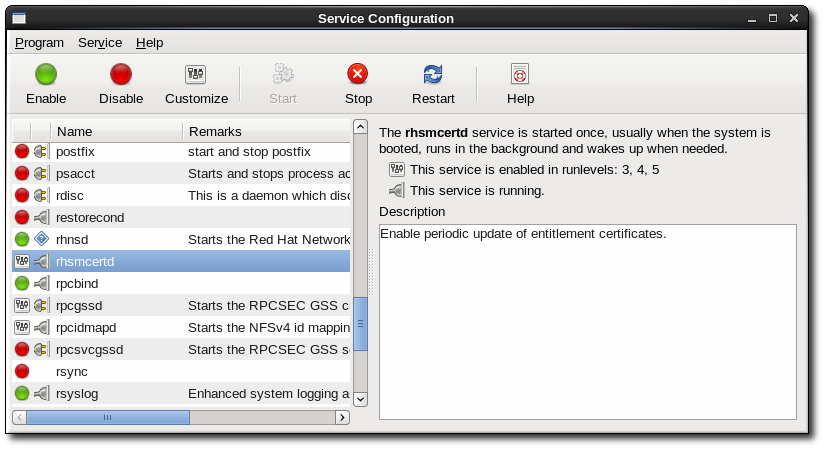Open the Help menu
The height and width of the screenshot is (449, 824).
[149, 43]
